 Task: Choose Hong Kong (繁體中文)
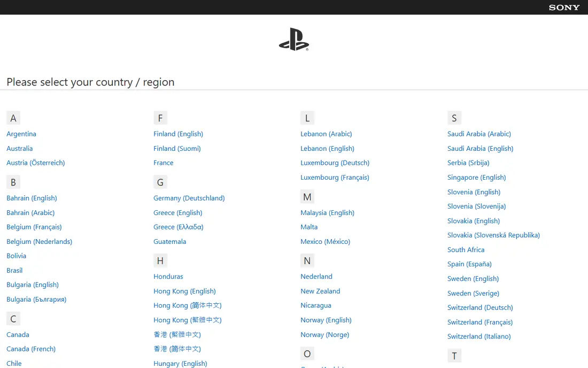188,320
